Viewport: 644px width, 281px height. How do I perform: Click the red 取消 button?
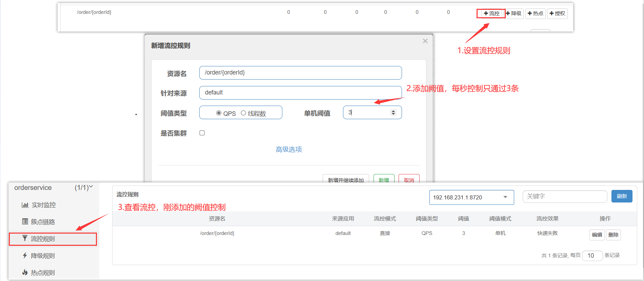pyautogui.click(x=409, y=179)
